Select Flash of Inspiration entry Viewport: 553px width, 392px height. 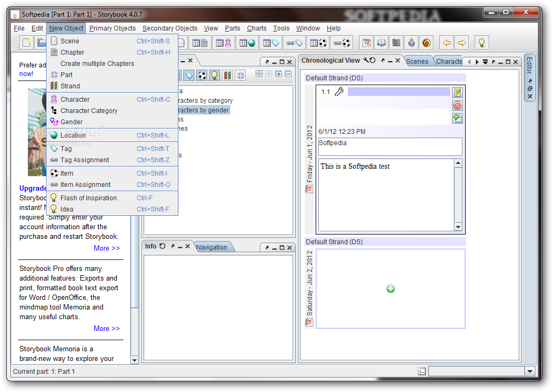pyautogui.click(x=112, y=198)
